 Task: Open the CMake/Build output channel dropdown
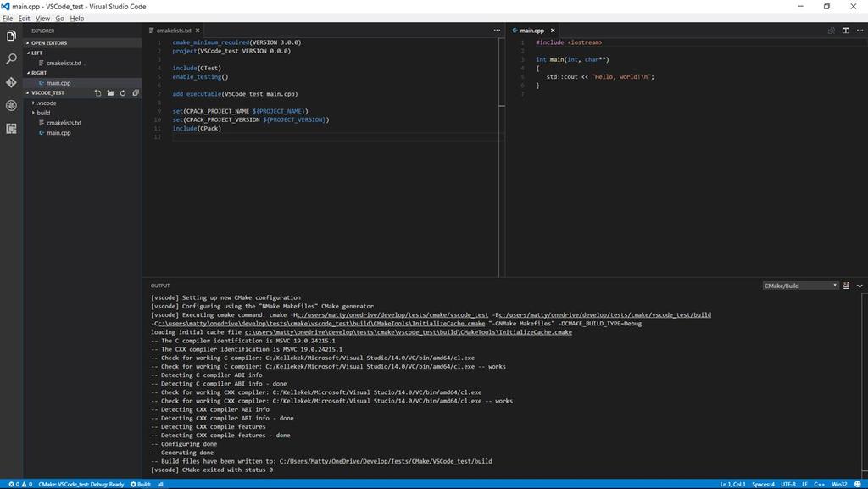(800, 286)
